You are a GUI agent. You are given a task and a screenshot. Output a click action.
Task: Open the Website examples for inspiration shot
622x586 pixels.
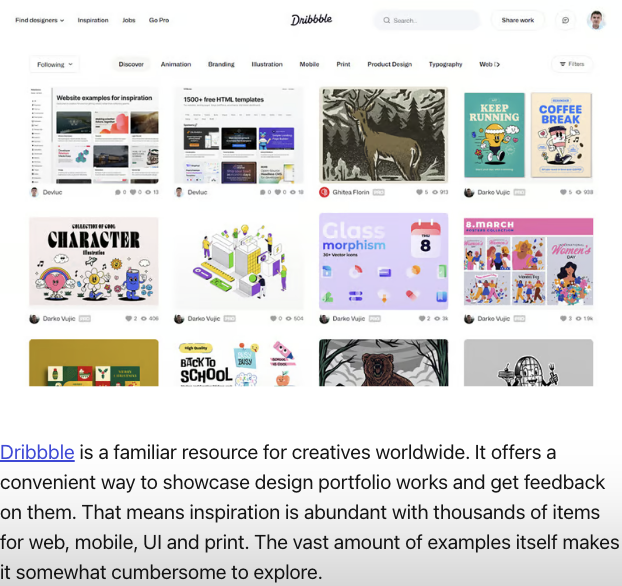[x=94, y=136]
